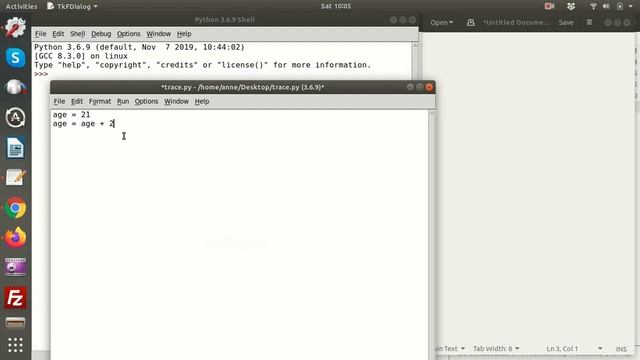Screen dimensions: 640x360
Task: Open the Shell menu in Python Shell
Action: coord(78,34)
